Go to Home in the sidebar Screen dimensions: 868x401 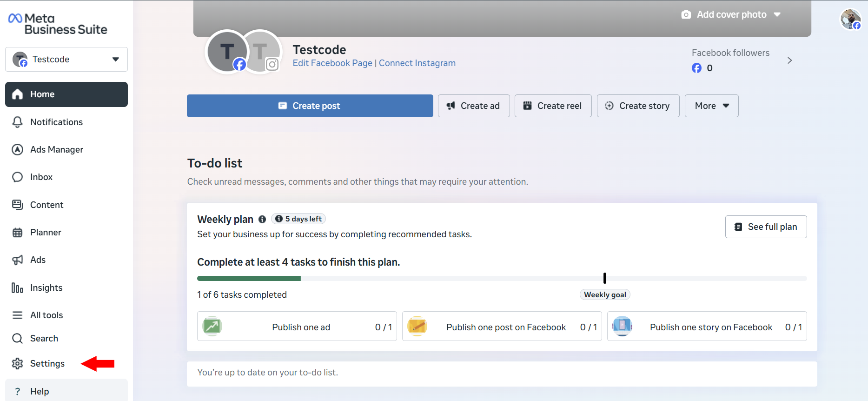pos(66,94)
